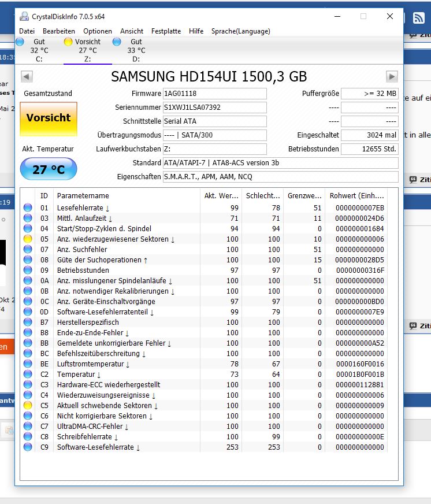This screenshot has width=431, height=504.
Task: Switch to drive C: tab
Action: point(39,50)
